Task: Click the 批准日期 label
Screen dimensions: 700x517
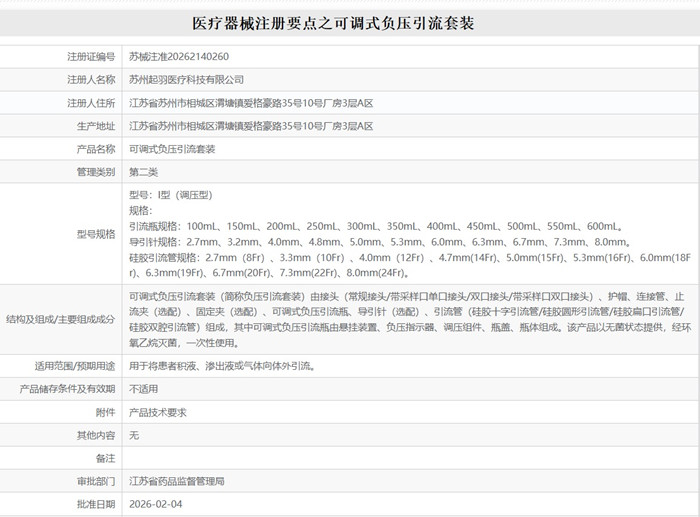Action: (x=96, y=504)
